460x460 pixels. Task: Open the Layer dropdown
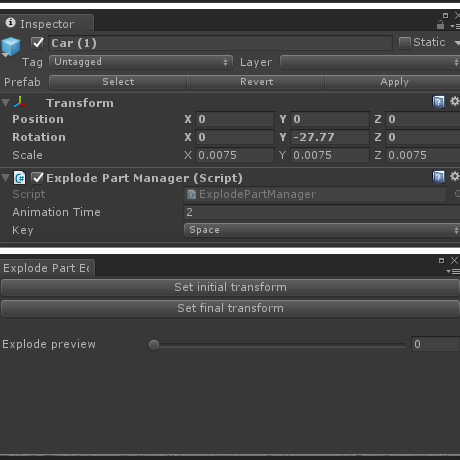(370, 62)
